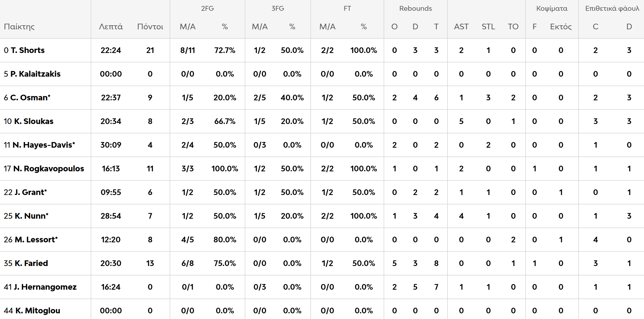644x319 pixels.
Task: Open P. Kalaitzakis player link
Action: click(35, 74)
